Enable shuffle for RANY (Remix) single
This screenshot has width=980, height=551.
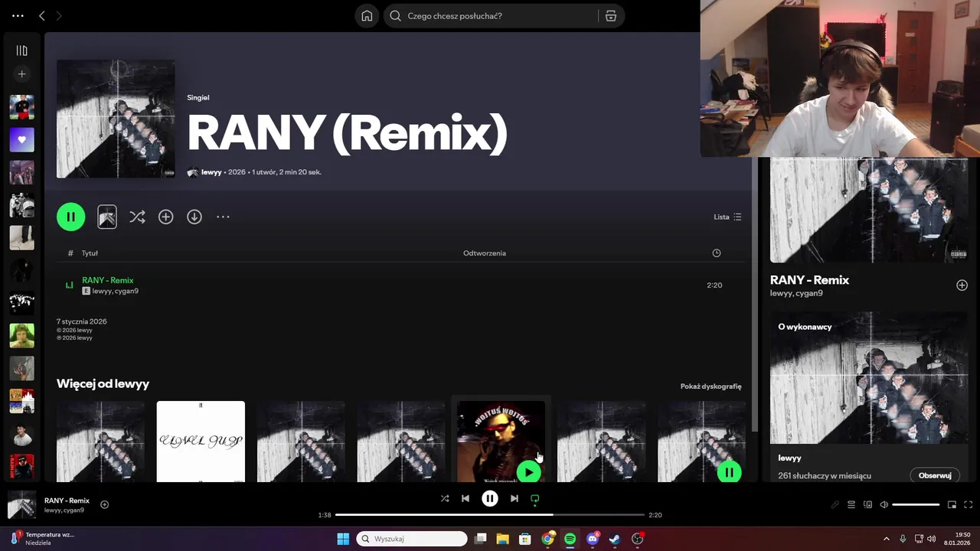click(x=137, y=217)
